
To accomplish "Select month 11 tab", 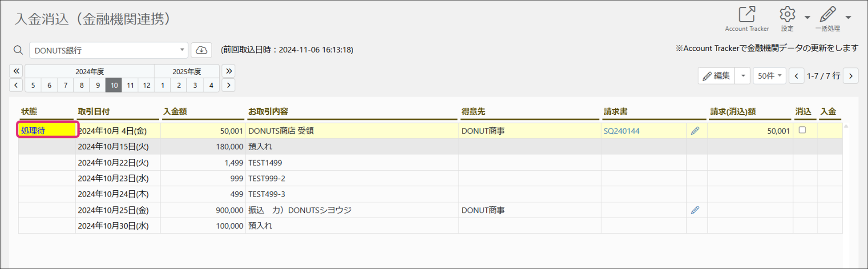I will (130, 85).
